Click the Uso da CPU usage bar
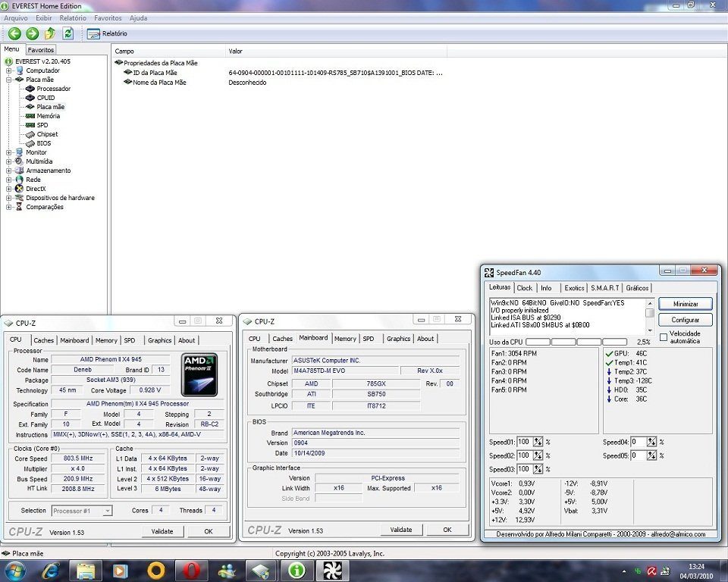The height and width of the screenshot is (582, 728). (x=576, y=342)
